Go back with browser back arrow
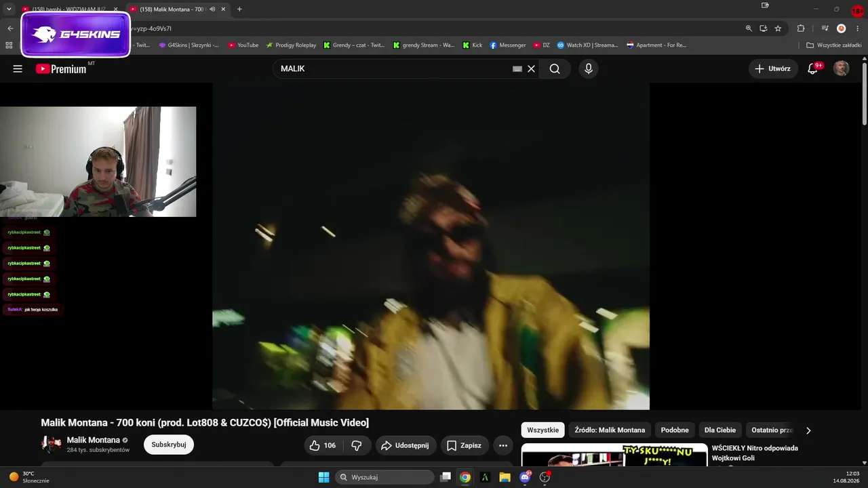868x488 pixels. [10, 28]
